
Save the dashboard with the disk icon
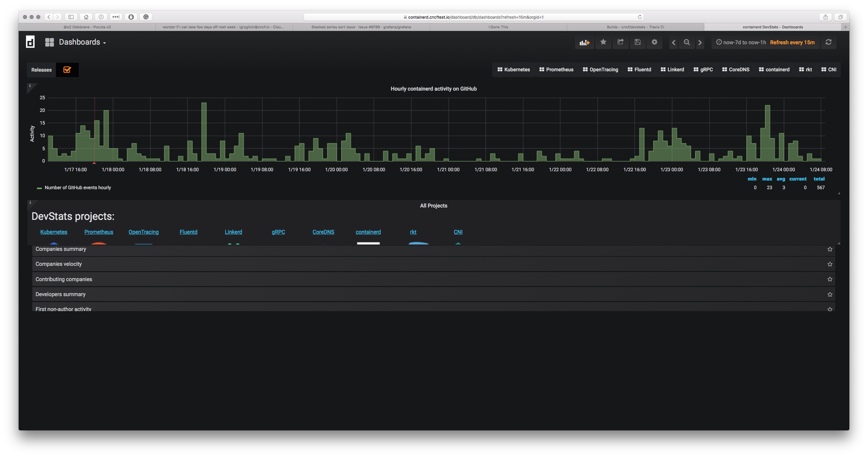point(638,42)
